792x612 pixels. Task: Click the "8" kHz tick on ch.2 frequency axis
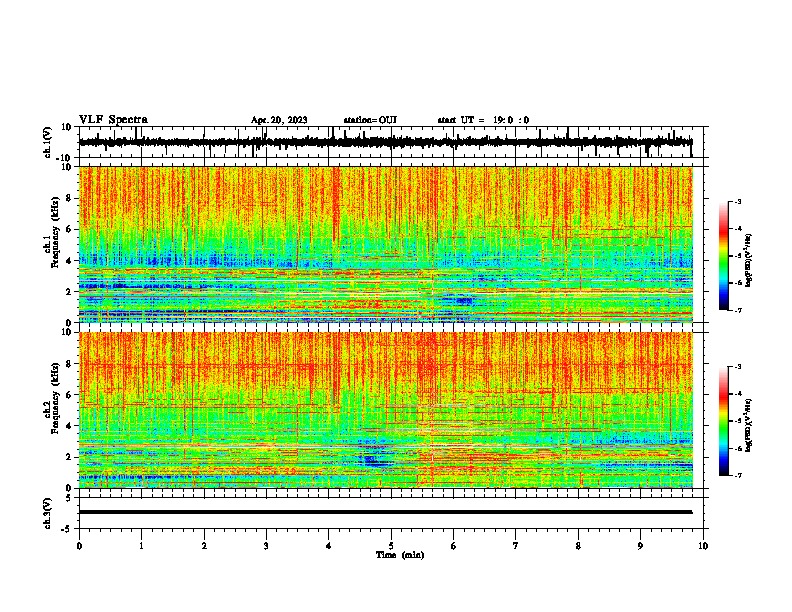click(x=69, y=364)
